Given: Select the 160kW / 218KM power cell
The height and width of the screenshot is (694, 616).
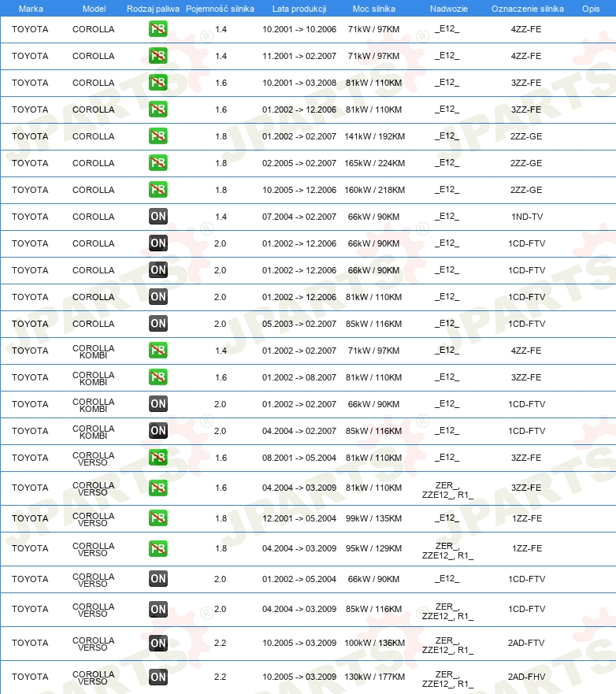Looking at the screenshot, I should tap(374, 190).
